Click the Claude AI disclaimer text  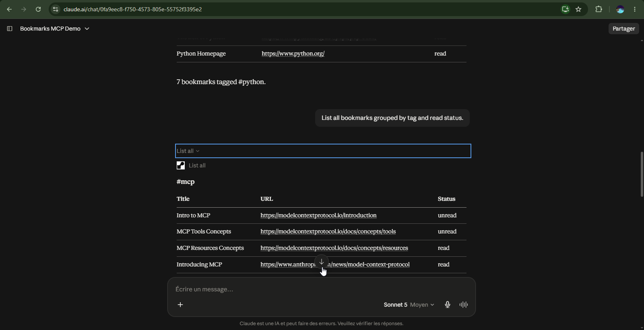(x=322, y=324)
